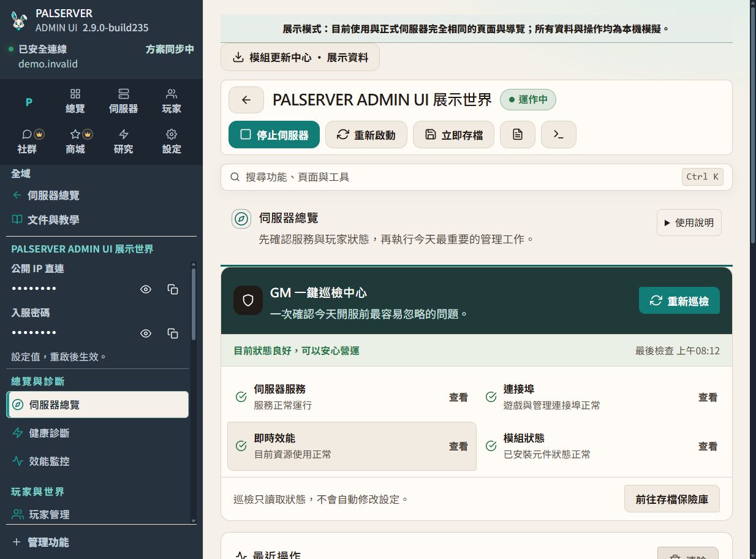Click the 方案同步中 status text
Screen dimensions: 756x559
click(170, 49)
